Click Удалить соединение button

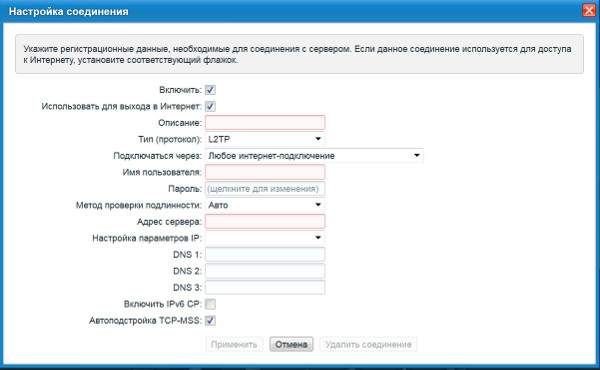(x=368, y=344)
